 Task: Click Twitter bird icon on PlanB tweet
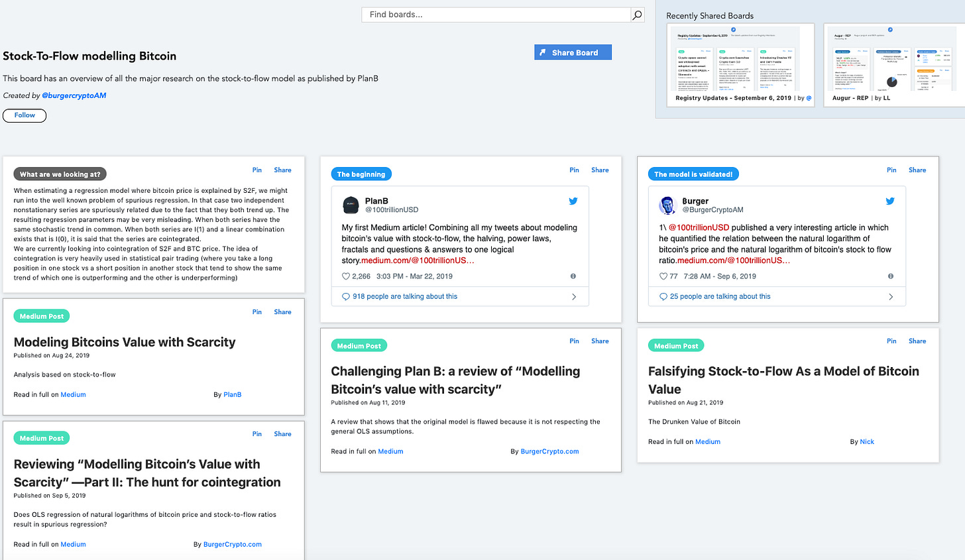coord(573,201)
